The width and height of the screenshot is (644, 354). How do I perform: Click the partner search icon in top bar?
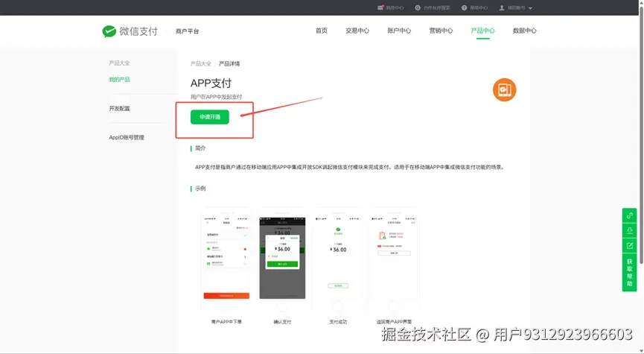pyautogui.click(x=418, y=7)
